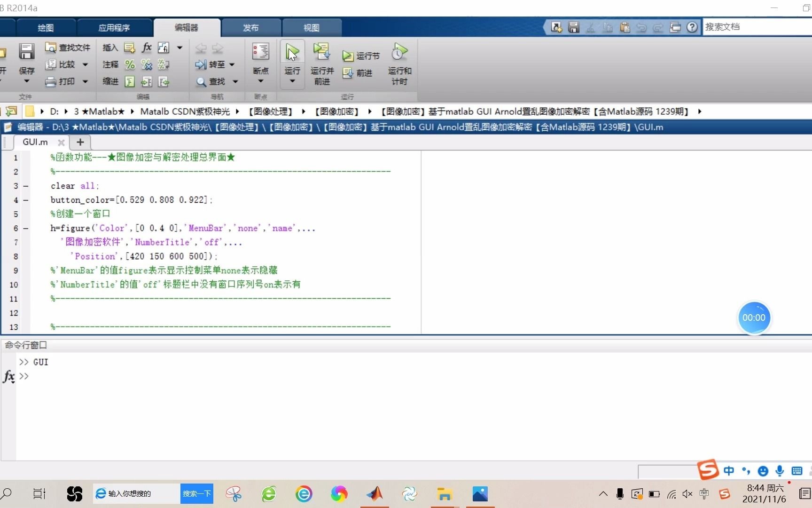Click the 搜索文档 search documentation field

[x=757, y=27]
